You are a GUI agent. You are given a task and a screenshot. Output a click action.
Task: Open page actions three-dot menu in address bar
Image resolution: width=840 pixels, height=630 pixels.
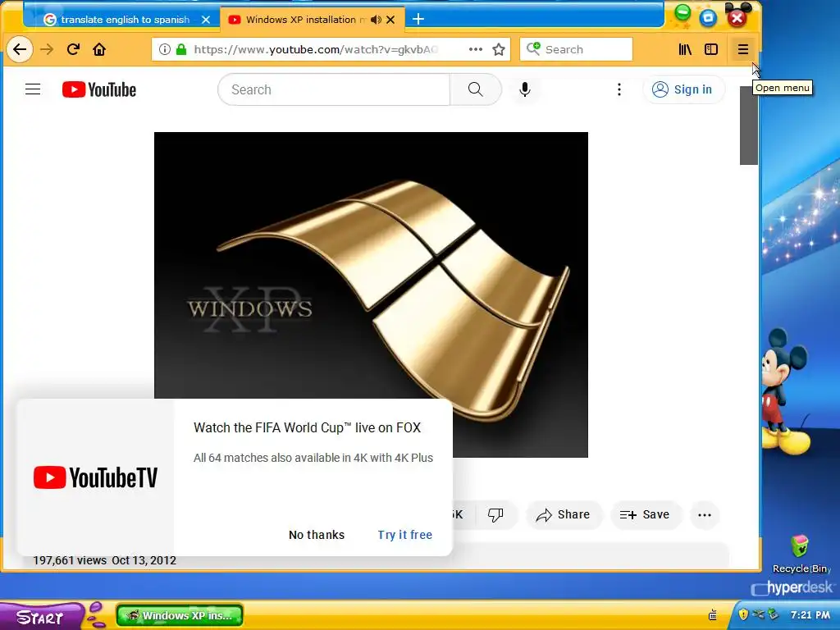[475, 49]
